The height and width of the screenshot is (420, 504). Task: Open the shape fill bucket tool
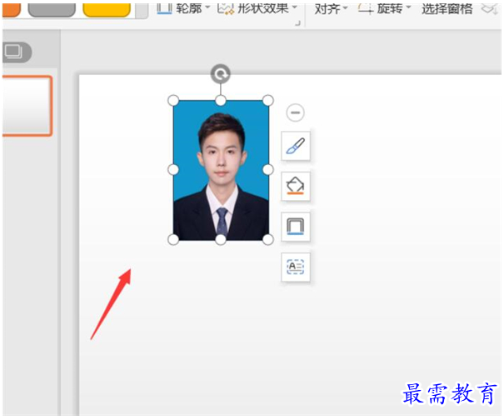(296, 186)
